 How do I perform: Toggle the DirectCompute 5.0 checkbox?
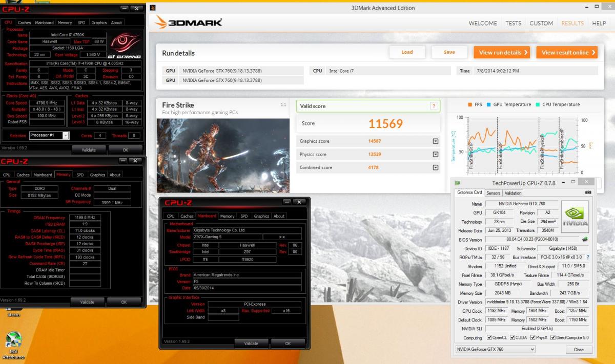[x=553, y=338]
